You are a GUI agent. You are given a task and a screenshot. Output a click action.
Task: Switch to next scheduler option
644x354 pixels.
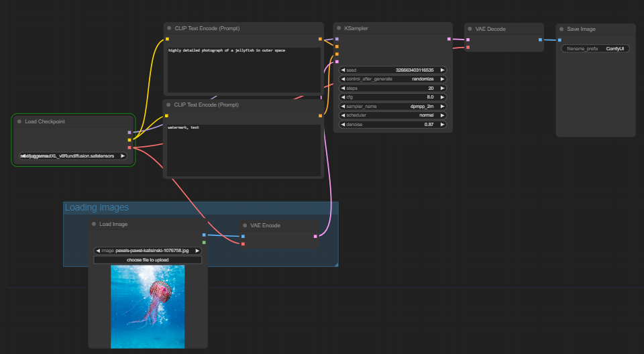pyautogui.click(x=442, y=115)
